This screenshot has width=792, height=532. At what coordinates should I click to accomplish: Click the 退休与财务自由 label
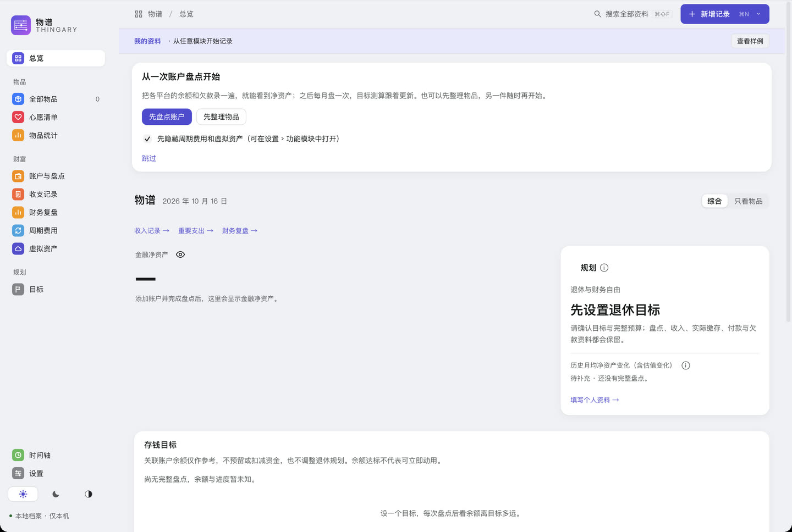[x=595, y=290]
